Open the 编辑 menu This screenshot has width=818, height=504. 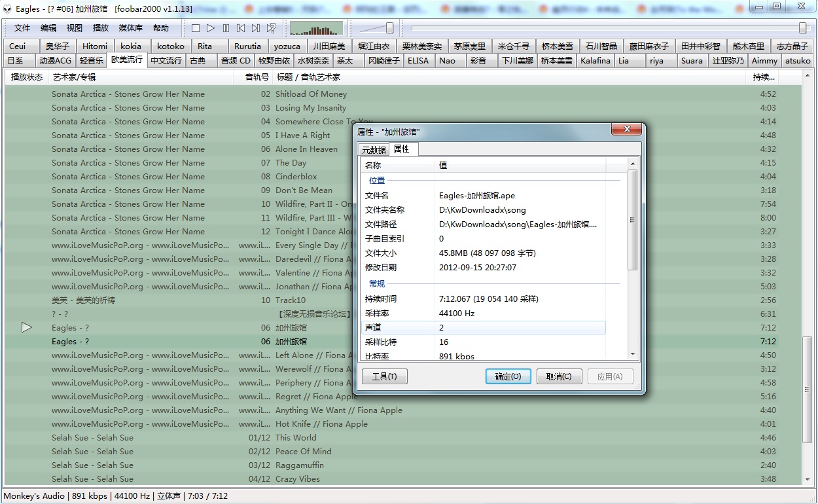[x=48, y=28]
